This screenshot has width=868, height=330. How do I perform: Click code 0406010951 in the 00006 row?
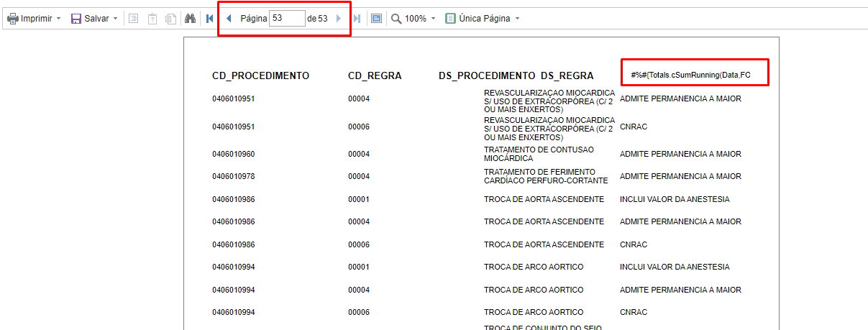(x=234, y=127)
